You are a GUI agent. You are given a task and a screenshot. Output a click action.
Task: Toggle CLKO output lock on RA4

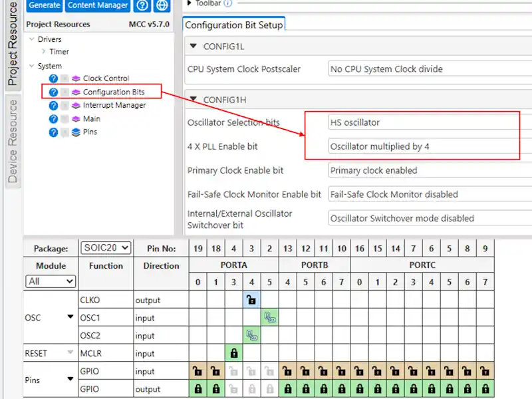point(251,300)
